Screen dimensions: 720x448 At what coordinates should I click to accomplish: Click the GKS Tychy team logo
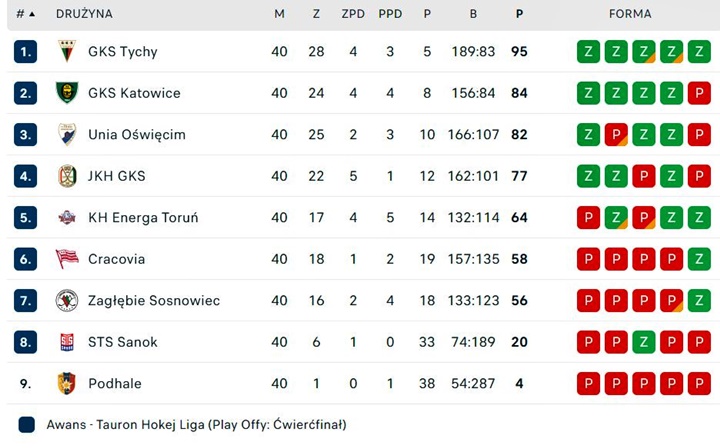coord(67,51)
